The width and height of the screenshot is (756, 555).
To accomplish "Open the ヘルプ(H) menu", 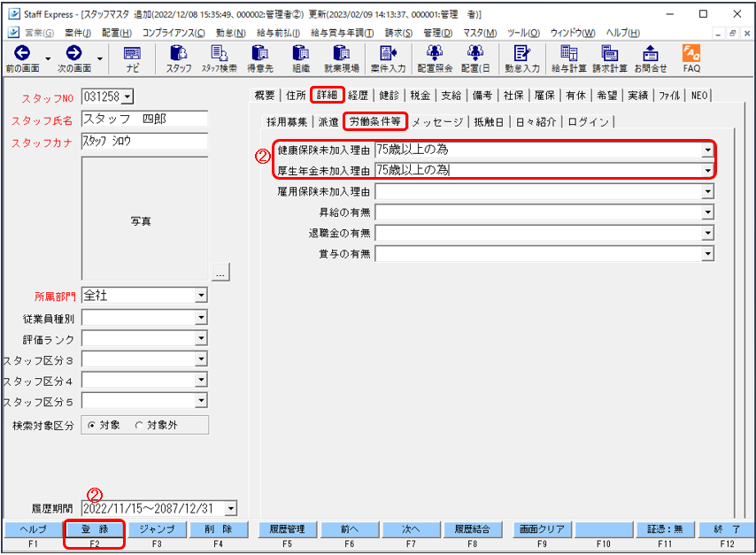I will pyautogui.click(x=622, y=33).
